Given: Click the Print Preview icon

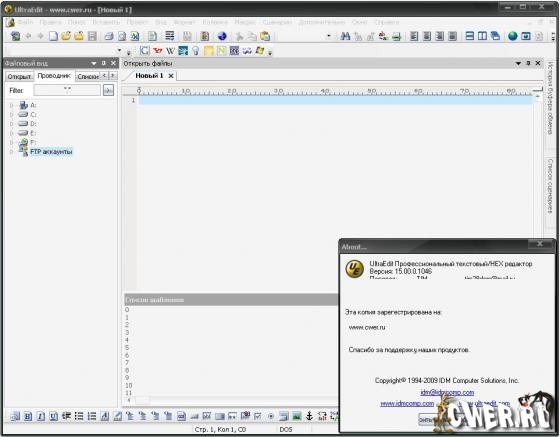Looking at the screenshot, I should point(122,36).
